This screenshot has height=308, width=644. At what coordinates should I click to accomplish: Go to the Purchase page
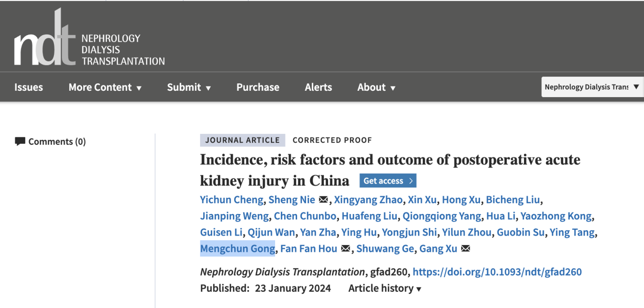[x=258, y=87]
